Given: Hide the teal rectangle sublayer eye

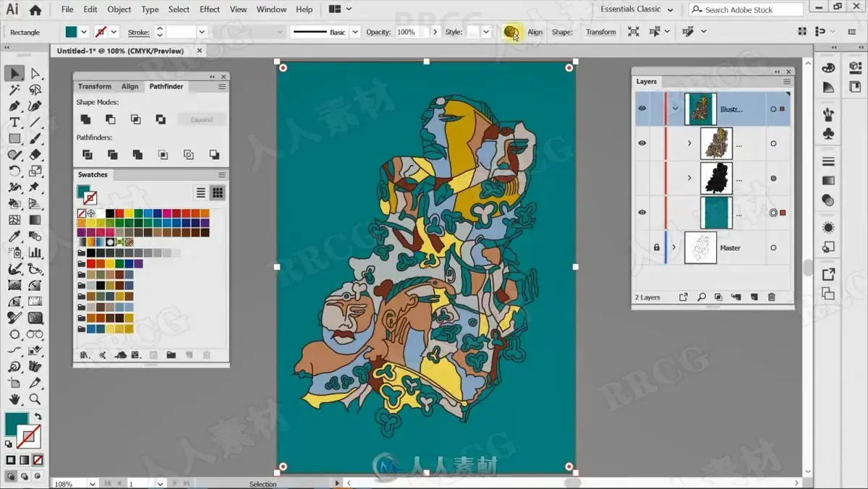Looking at the screenshot, I should 642,213.
